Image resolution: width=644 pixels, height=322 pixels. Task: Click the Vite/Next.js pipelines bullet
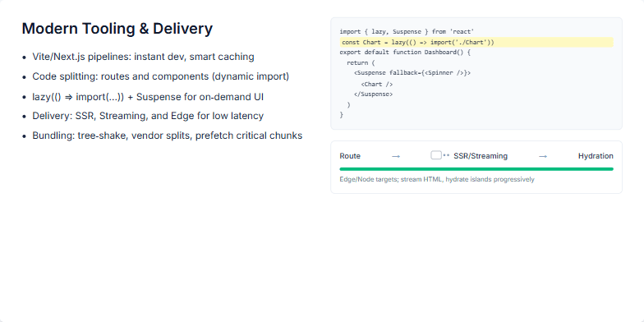tap(143, 57)
